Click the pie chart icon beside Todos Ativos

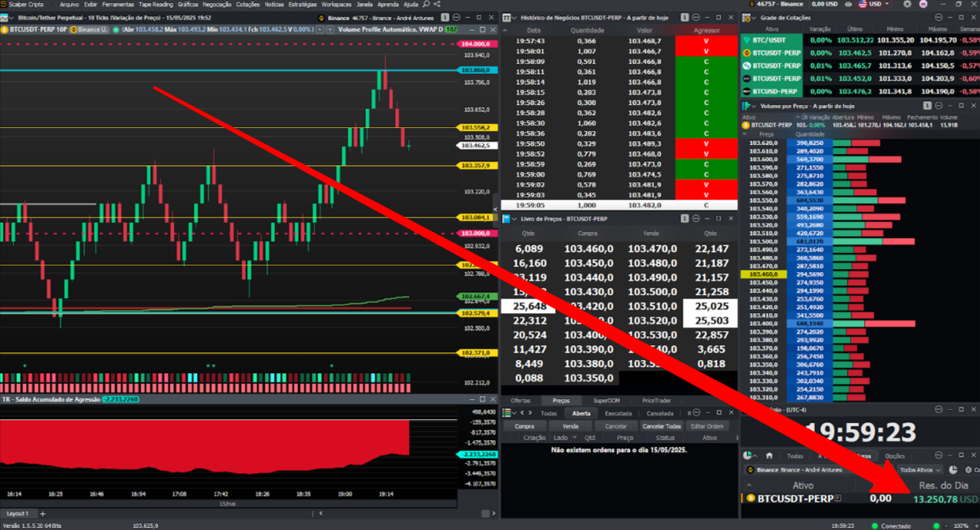[952, 470]
